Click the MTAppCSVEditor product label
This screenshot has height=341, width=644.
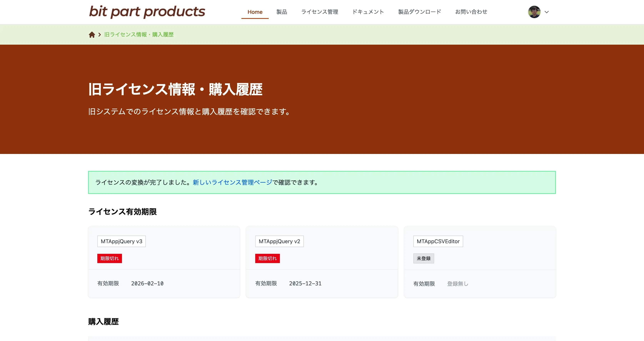pos(438,242)
